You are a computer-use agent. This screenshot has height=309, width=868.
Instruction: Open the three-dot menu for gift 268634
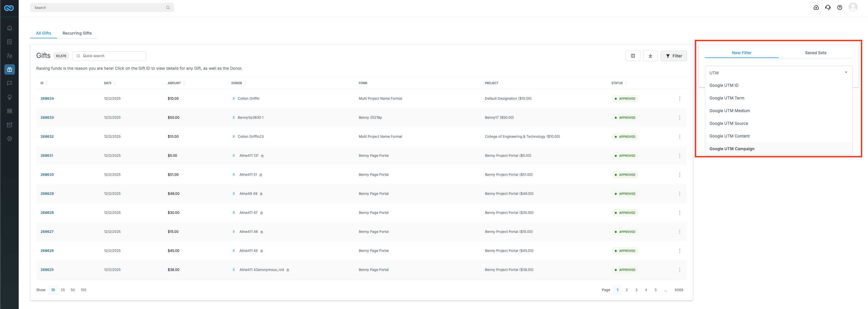click(x=679, y=99)
